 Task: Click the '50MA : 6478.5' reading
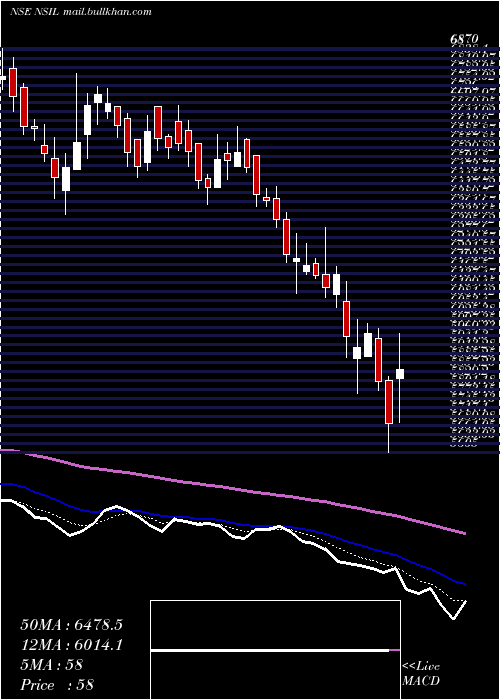click(x=71, y=625)
